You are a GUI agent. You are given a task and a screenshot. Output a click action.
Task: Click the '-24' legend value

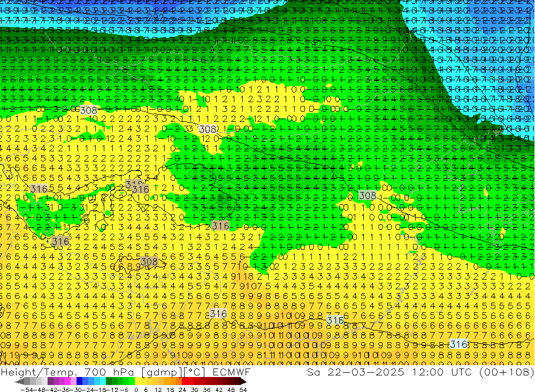point(88,390)
